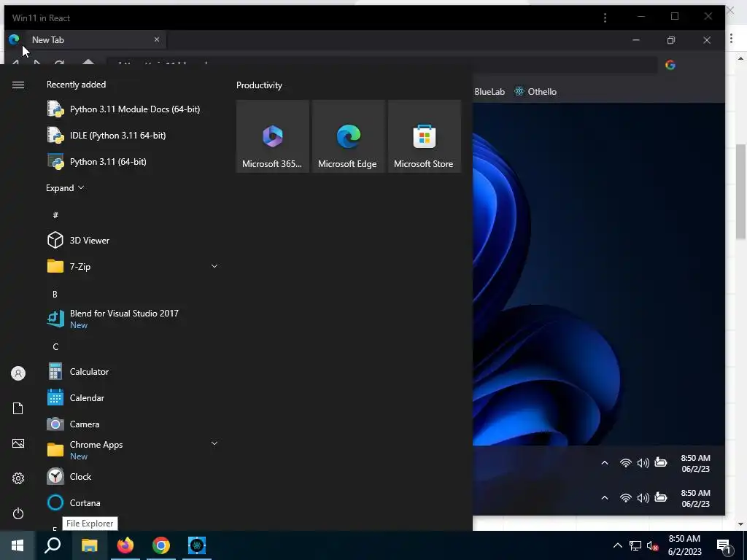
Task: Launch the Camera app
Action: (73, 424)
